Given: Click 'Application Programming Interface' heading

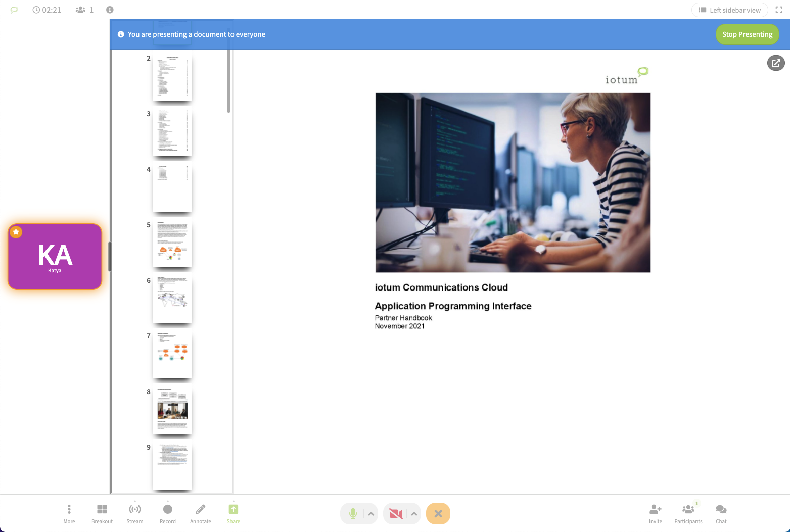Looking at the screenshot, I should click(x=453, y=306).
